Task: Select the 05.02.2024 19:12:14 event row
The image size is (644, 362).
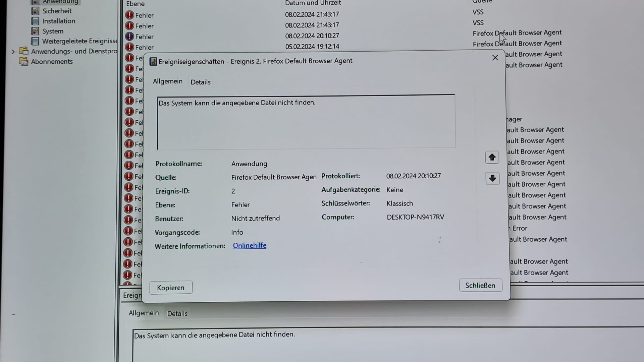Action: click(312, 47)
